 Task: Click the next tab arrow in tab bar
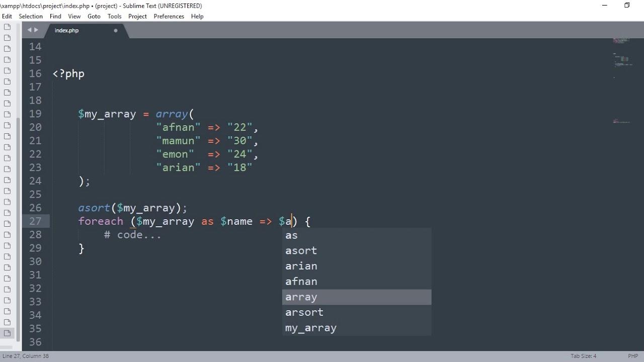[36, 30]
